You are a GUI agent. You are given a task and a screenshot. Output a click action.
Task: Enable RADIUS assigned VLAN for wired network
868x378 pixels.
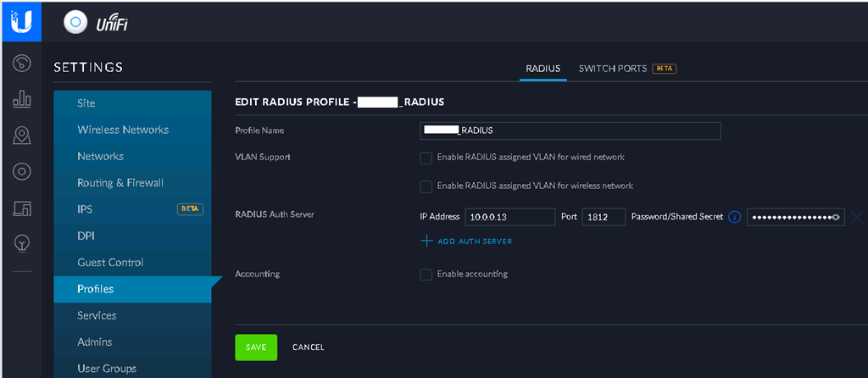point(426,158)
